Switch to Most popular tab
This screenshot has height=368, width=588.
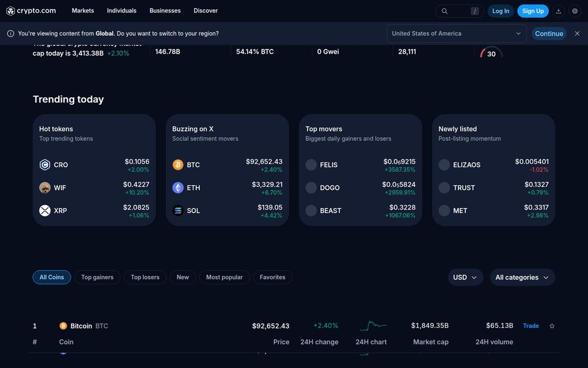click(x=224, y=277)
